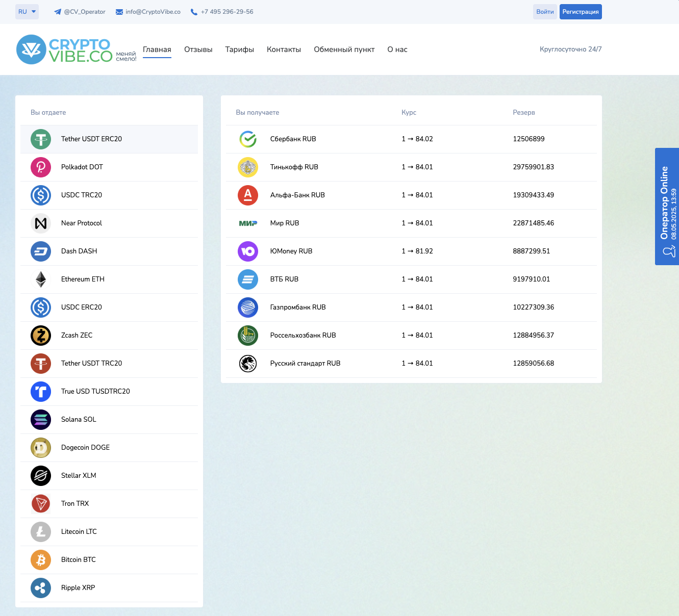Choose the ЮMoney RUB logo
The width and height of the screenshot is (679, 616).
248,251
